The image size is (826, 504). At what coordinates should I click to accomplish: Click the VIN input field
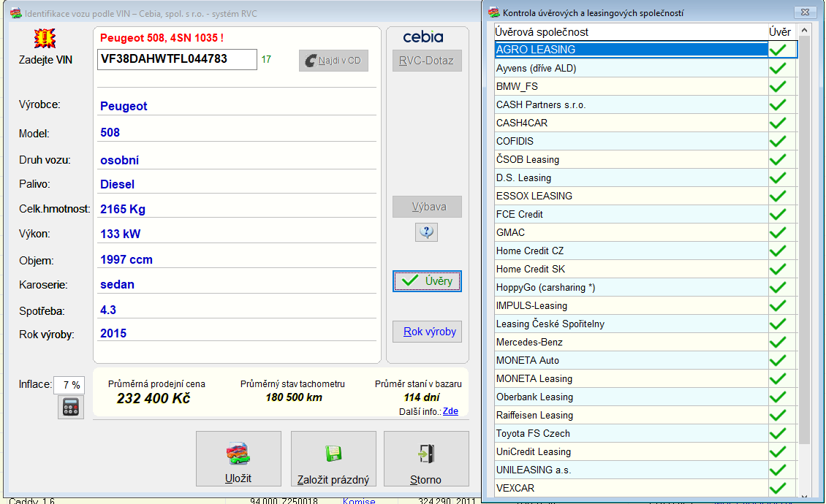[x=177, y=59]
